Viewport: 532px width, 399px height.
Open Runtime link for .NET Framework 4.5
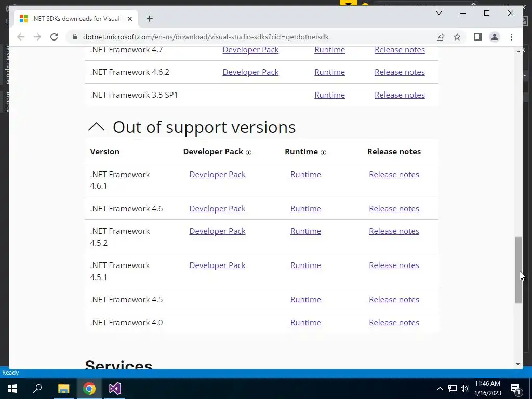pos(305,299)
